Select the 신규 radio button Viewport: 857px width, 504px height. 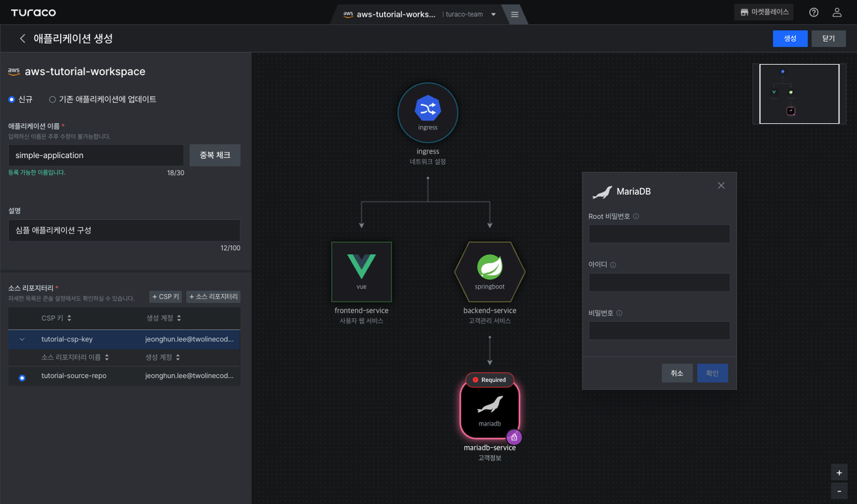[11, 100]
